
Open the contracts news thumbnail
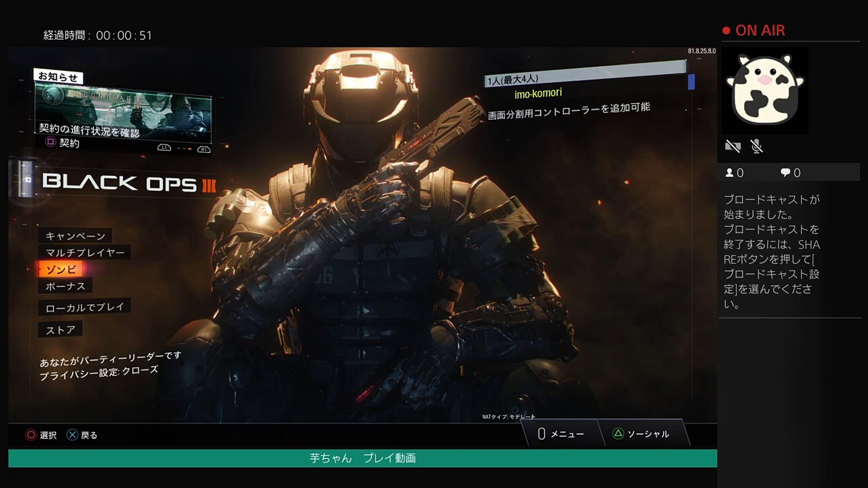(x=123, y=112)
